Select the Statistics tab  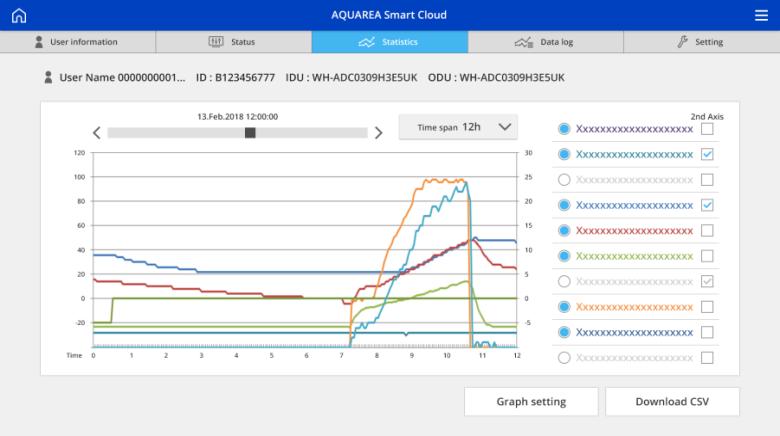[390, 42]
